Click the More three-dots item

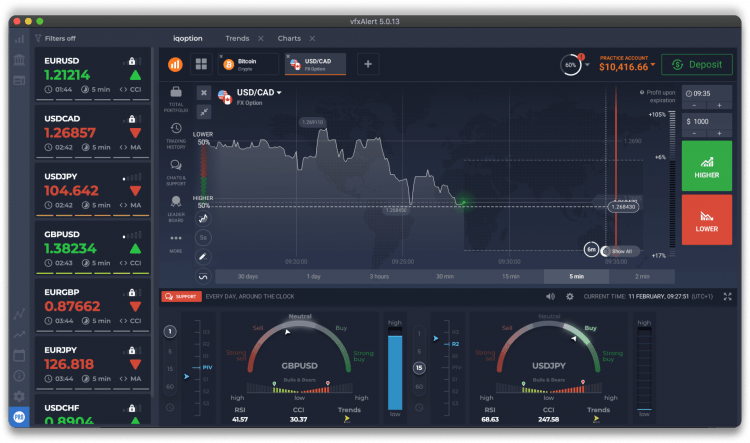(x=176, y=243)
